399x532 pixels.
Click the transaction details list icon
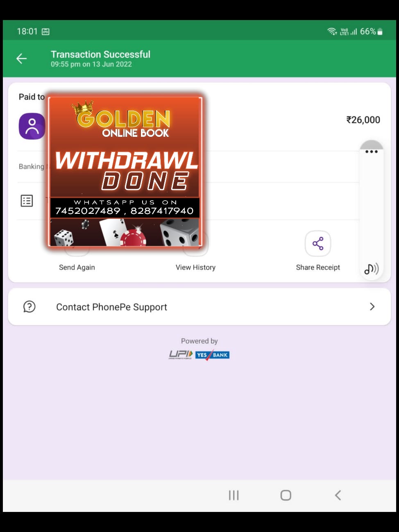pyautogui.click(x=27, y=201)
